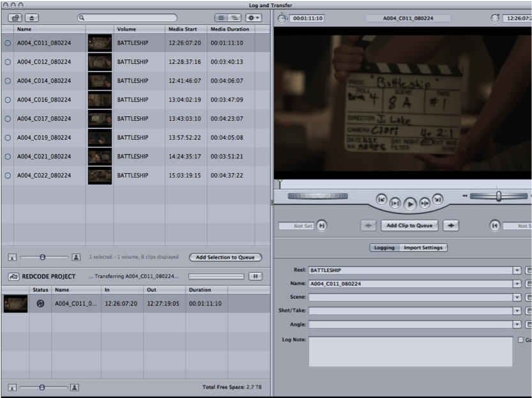Expand the Reel field dropdown
Viewport: 532px width, 398px height.
coord(517,270)
